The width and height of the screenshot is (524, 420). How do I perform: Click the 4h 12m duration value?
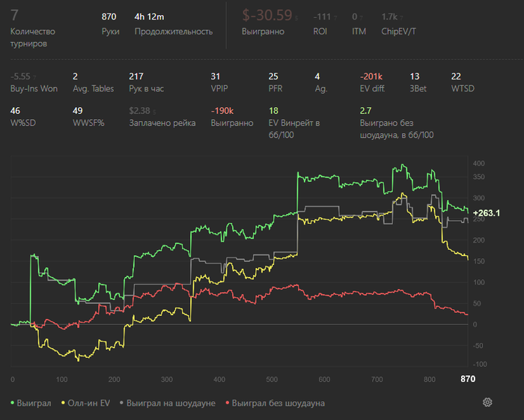coord(149,16)
